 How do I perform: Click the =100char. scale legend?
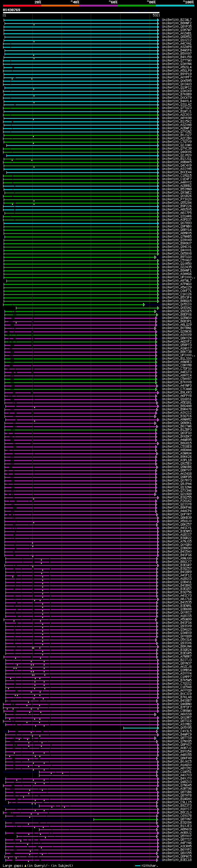point(146,865)
